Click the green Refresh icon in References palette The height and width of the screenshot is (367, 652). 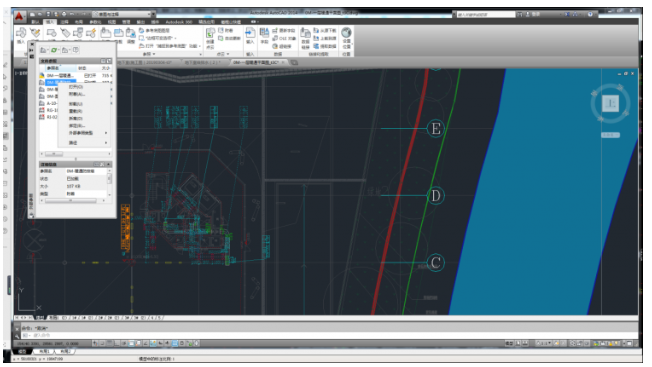[54, 50]
